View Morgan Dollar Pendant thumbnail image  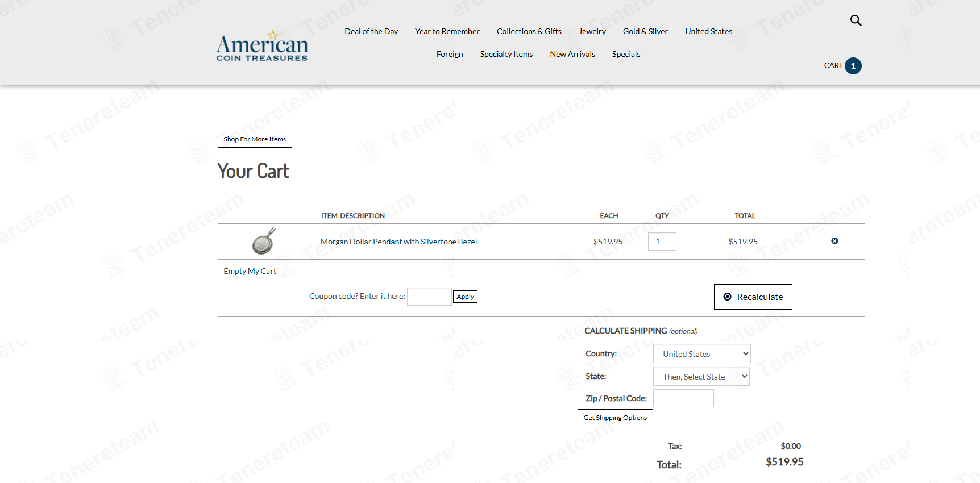(x=264, y=241)
